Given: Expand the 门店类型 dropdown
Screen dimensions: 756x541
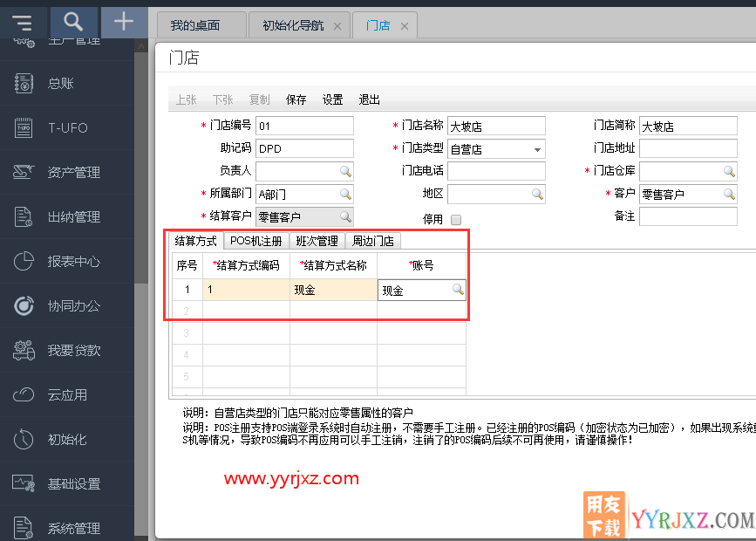Looking at the screenshot, I should pos(537,149).
